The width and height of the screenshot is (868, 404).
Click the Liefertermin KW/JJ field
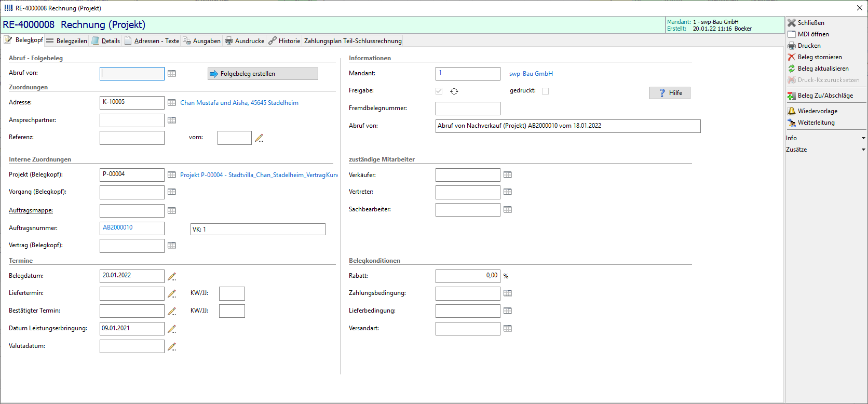point(232,293)
